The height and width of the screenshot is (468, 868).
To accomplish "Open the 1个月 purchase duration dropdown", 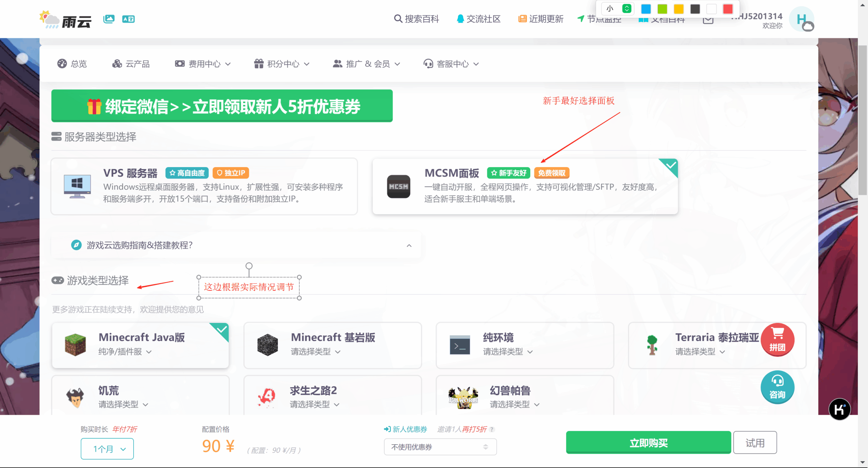I will pos(107,449).
